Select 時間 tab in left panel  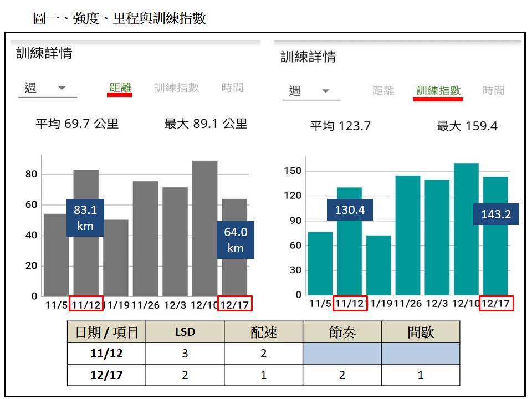pyautogui.click(x=232, y=88)
